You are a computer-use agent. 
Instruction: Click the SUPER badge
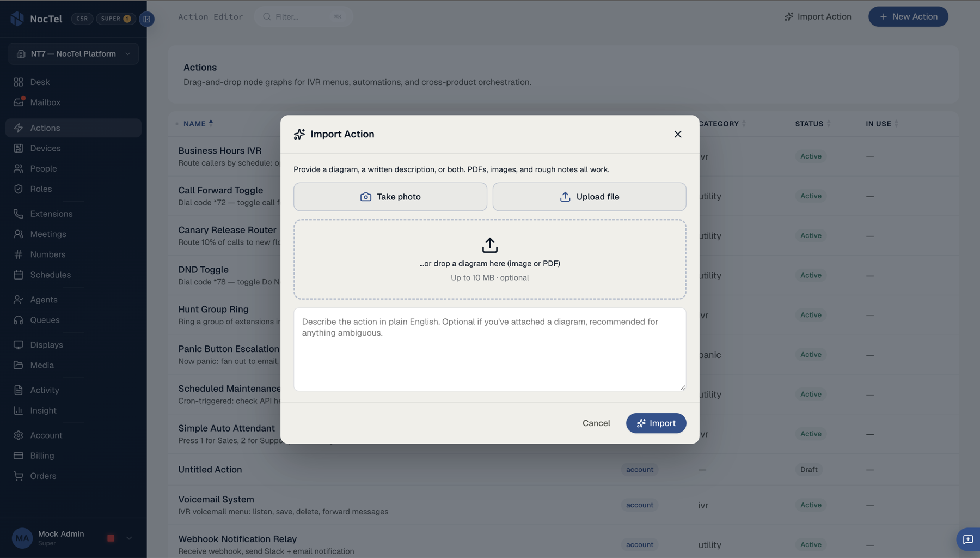116,19
